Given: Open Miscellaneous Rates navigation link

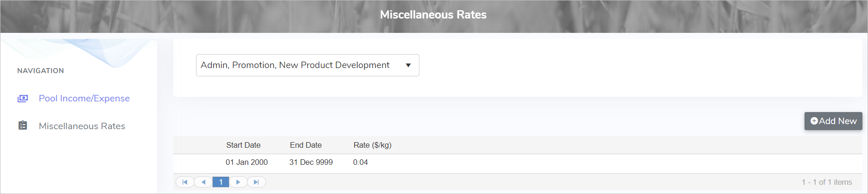Looking at the screenshot, I should 82,126.
